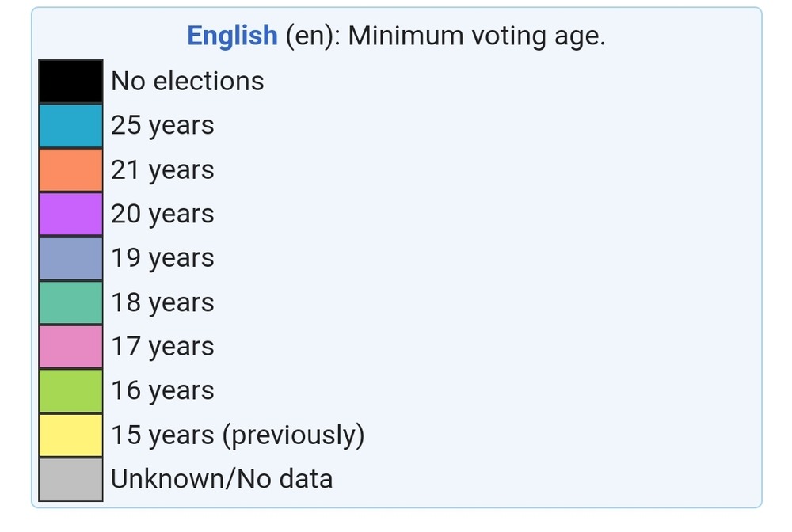The image size is (792, 532).
Task: Select the teal 18 years swatch
Action: (x=70, y=302)
